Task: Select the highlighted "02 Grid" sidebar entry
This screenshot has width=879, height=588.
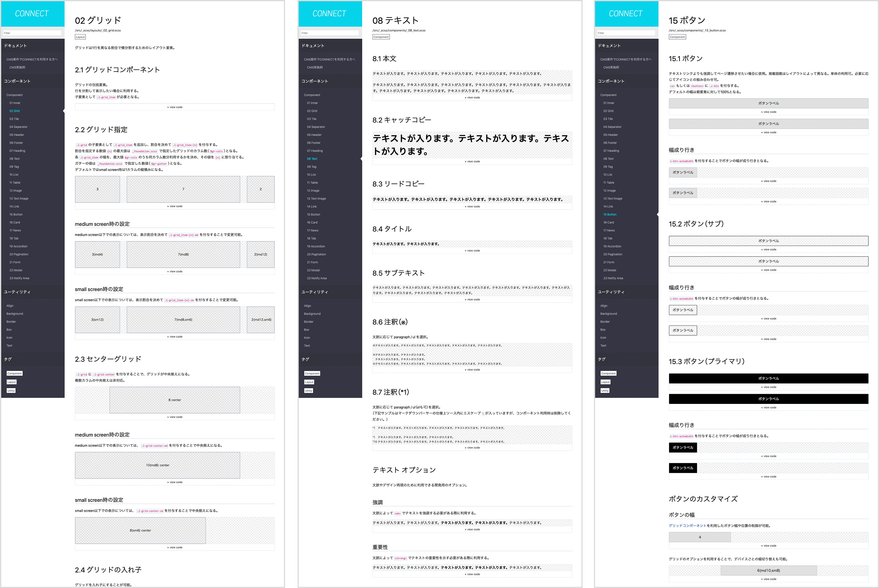Action: [15, 111]
